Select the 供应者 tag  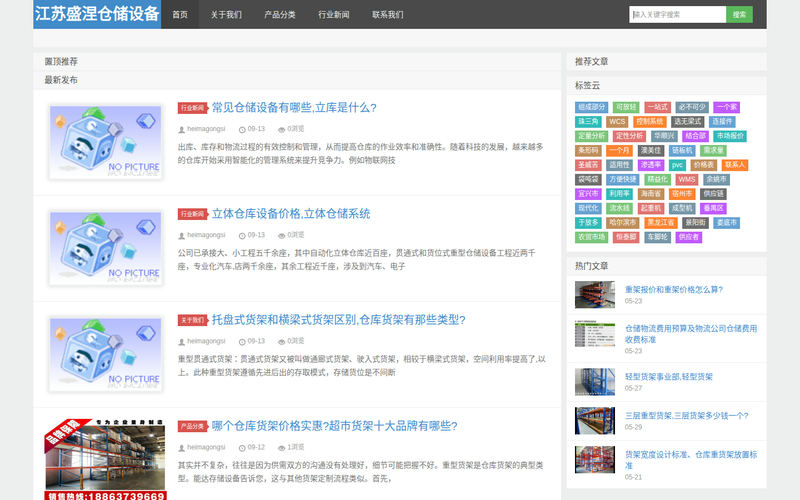click(x=688, y=237)
